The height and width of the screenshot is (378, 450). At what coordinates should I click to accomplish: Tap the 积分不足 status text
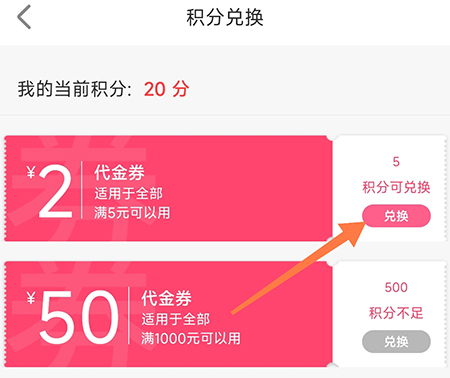(x=396, y=313)
